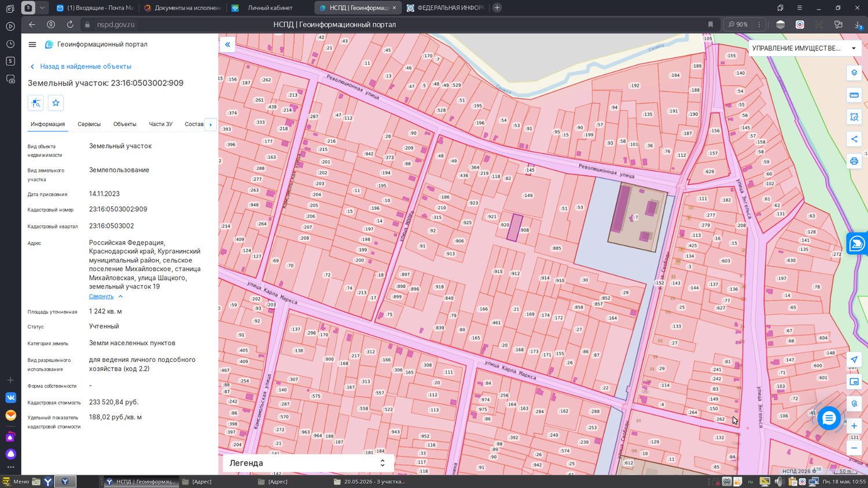The image size is (868, 488).
Task: Click the map object search tool icon
Action: [854, 404]
